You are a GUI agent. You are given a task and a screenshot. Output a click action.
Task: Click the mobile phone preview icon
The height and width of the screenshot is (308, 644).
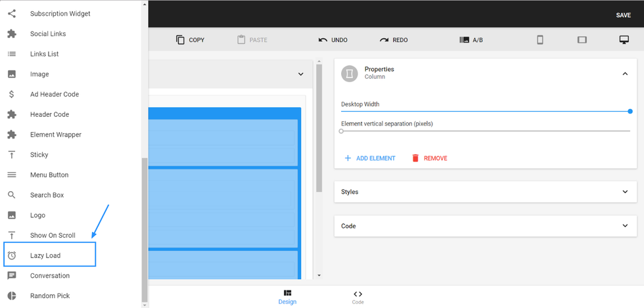coord(540,40)
